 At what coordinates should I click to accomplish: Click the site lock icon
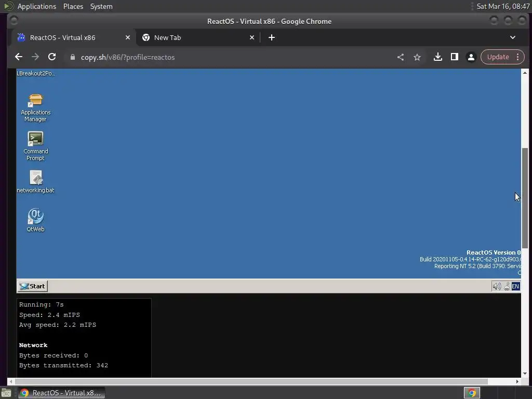(72, 57)
